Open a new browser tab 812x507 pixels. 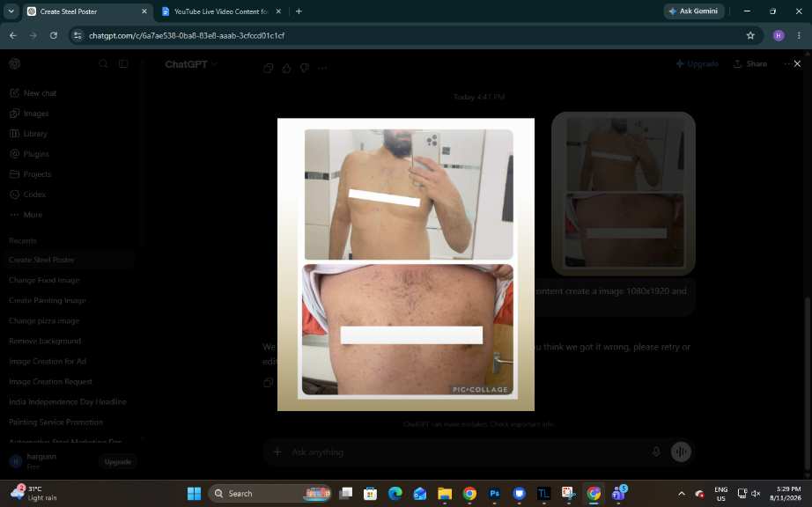(299, 11)
